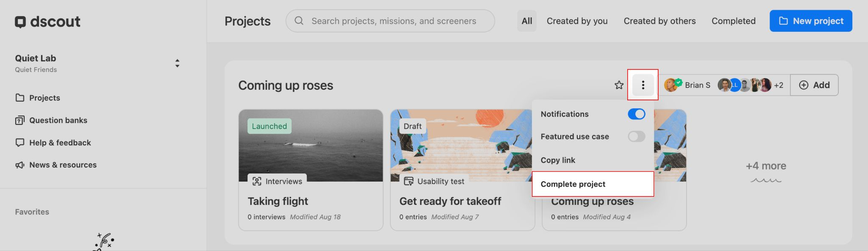Show the +2 additional team members
The width and height of the screenshot is (868, 251).
point(778,85)
